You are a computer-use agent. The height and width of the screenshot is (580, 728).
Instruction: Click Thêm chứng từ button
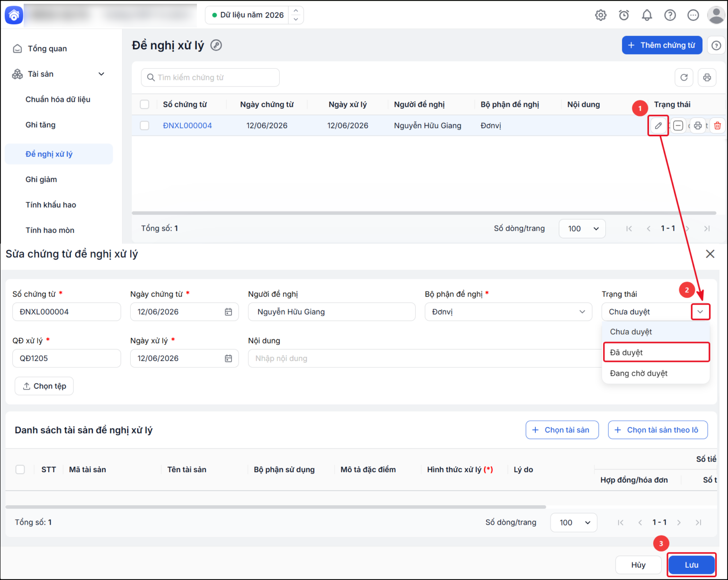tap(662, 45)
